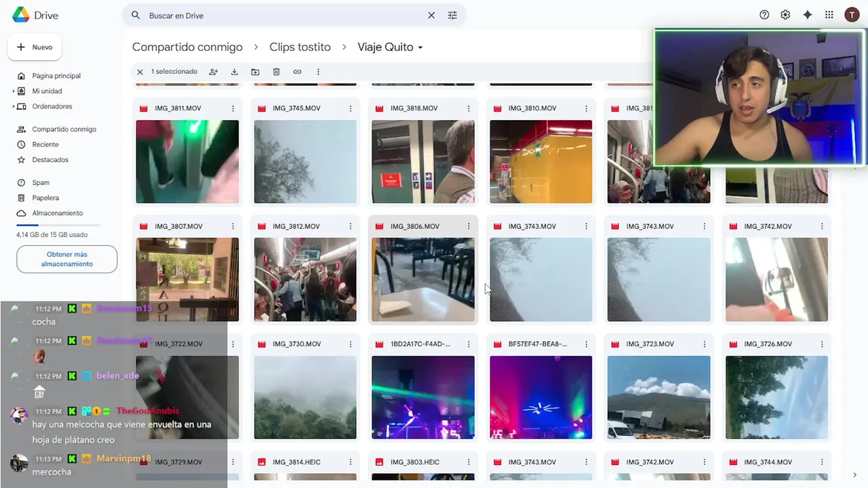
Task: Delete the selected file with trash icon
Action: 276,72
